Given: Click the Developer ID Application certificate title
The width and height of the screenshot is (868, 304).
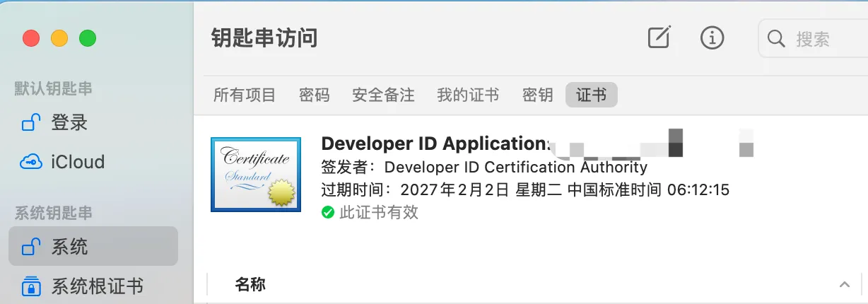Looking at the screenshot, I should click(434, 144).
